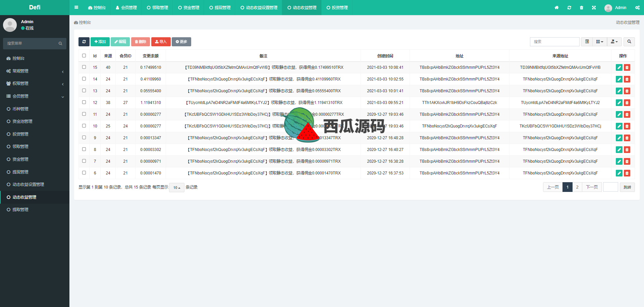Image resolution: width=644 pixels, height=307 pixels.
Task: Delete record Id 13 with trash icon
Action: tap(627, 91)
